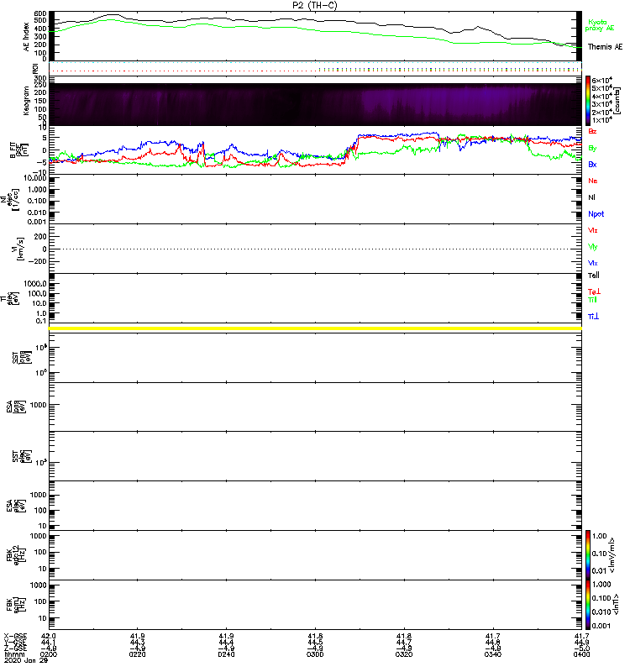Click the SST elec axis label
630x672 pixels.
click(22, 456)
